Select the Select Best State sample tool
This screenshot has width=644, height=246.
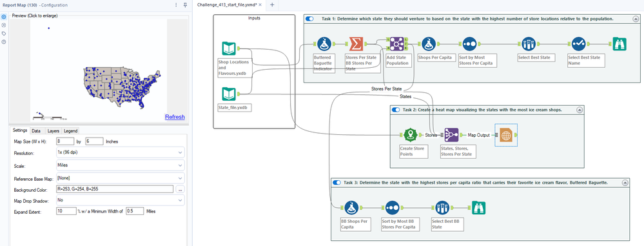pos(528,44)
